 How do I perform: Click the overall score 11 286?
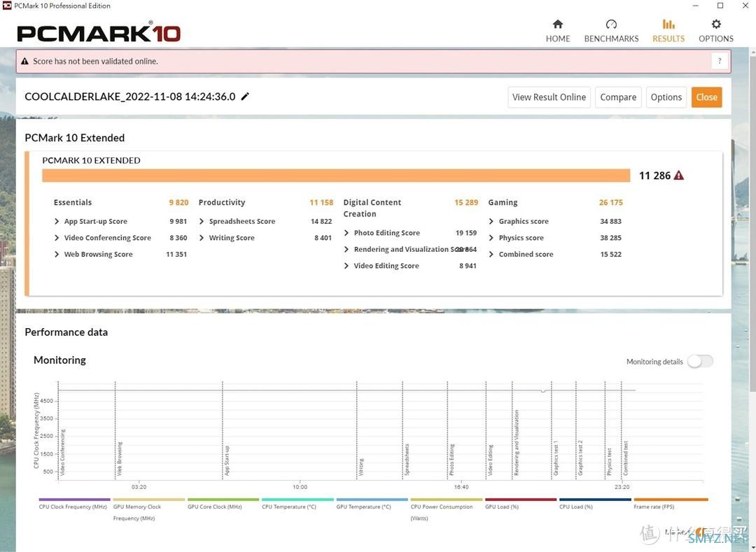click(654, 176)
